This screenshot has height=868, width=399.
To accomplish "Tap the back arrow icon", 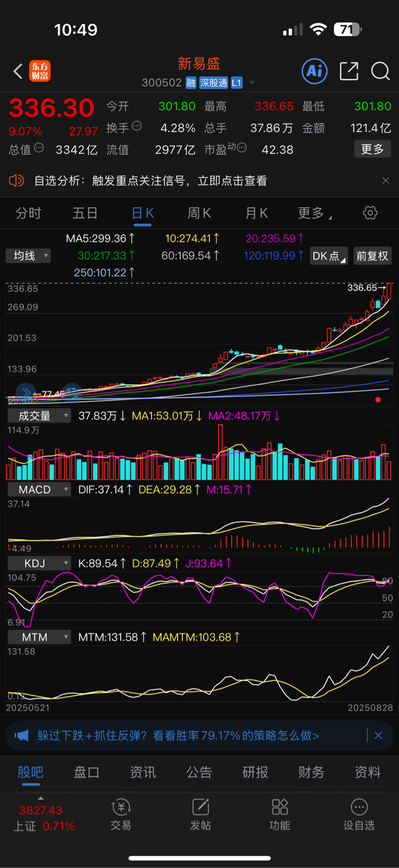I will (18, 71).
